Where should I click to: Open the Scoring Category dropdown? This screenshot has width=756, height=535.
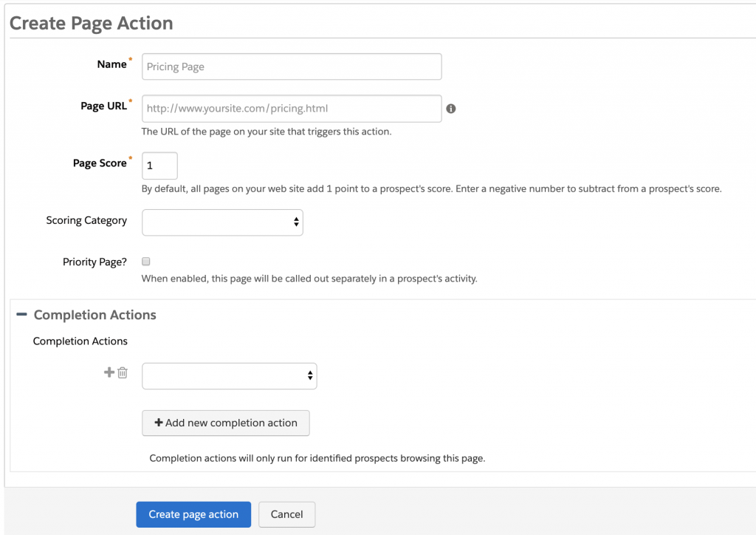[x=222, y=222]
